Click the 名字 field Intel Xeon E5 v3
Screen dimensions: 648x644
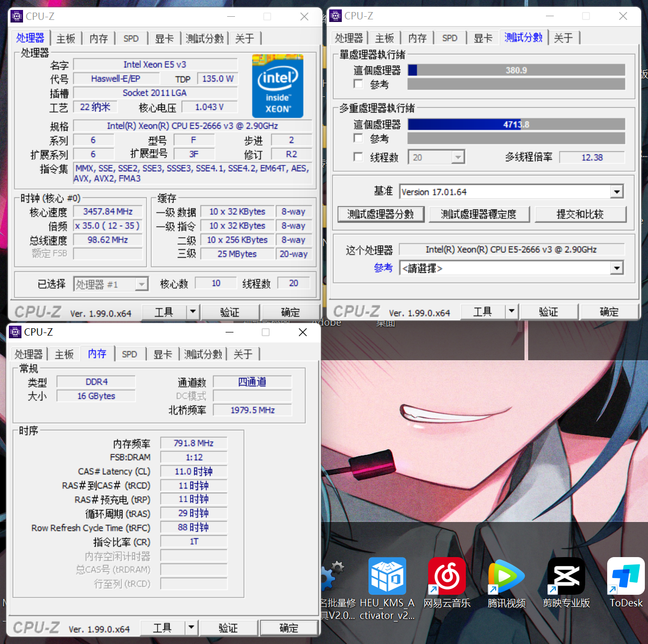[x=155, y=64]
